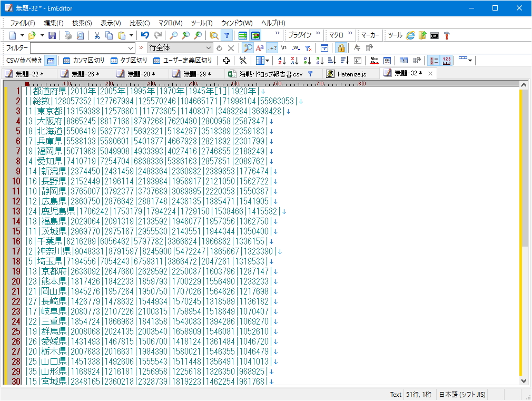Toggle regular expression .+? filter option
532x401 pixels.
272,48
